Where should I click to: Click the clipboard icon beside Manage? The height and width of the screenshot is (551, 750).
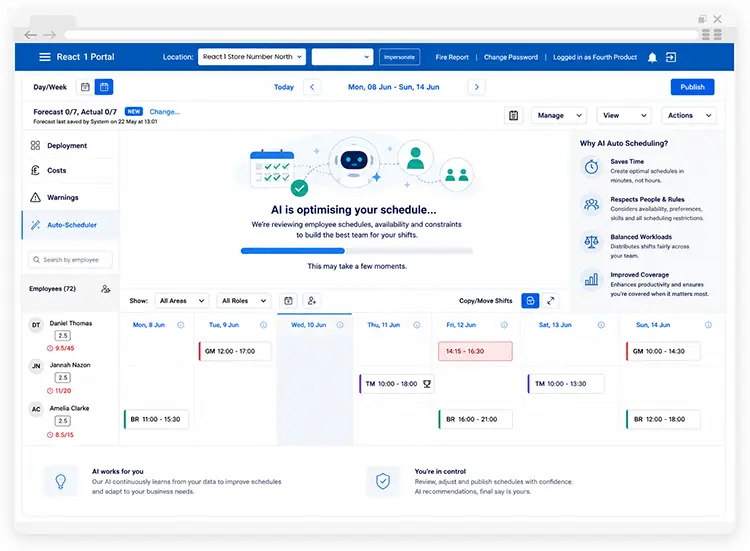[513, 115]
